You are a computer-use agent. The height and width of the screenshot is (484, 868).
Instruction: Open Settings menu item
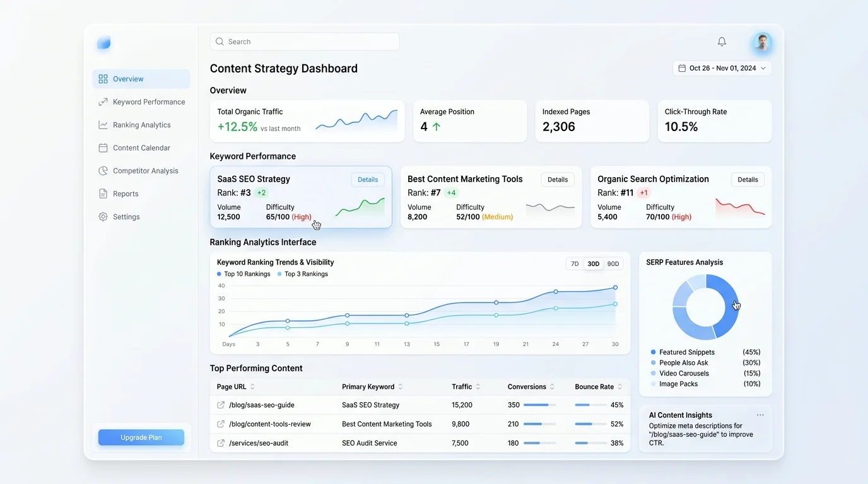[x=141, y=217]
